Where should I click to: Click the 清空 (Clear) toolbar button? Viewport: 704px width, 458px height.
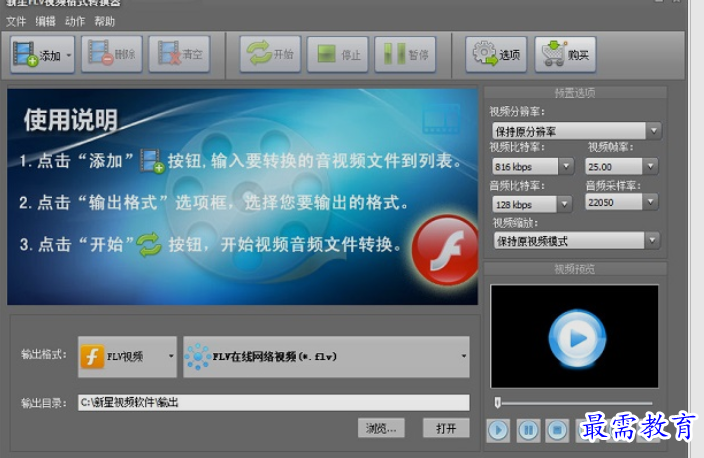179,55
